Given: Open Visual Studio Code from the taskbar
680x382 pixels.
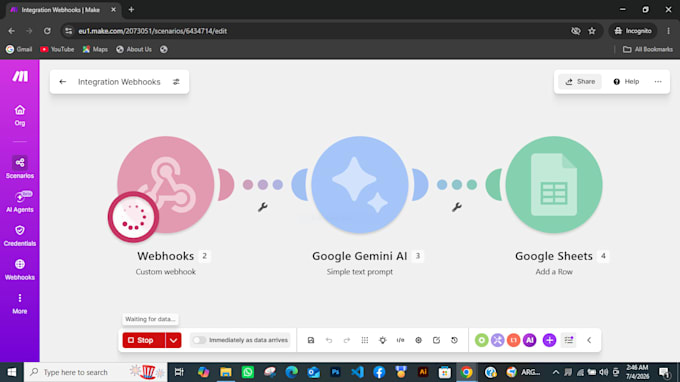Looking at the screenshot, I should coord(357,372).
